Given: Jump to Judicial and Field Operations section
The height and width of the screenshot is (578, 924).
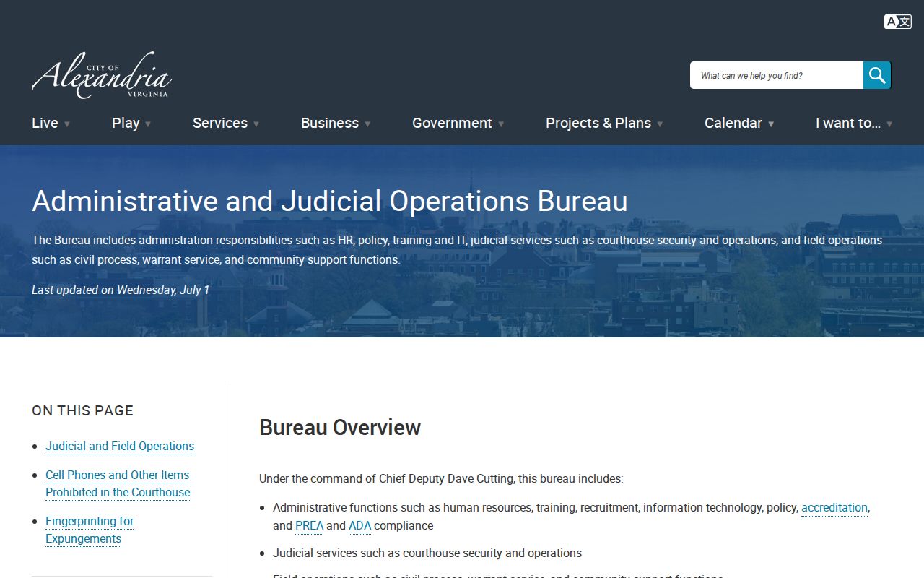Looking at the screenshot, I should point(120,446).
